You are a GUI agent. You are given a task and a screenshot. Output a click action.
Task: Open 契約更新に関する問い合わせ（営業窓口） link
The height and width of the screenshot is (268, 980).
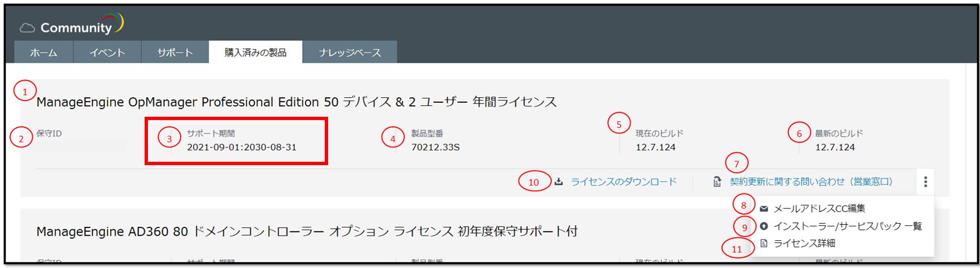pos(811,182)
